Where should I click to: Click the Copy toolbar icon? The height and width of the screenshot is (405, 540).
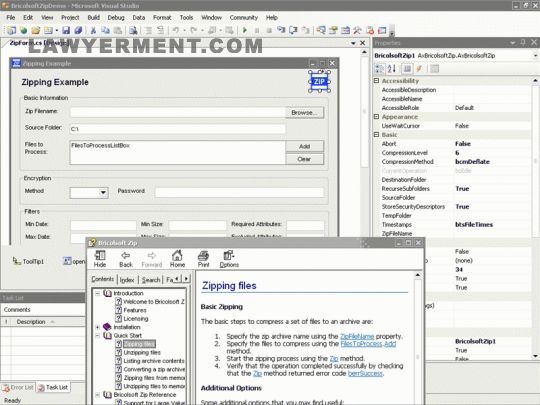105,30
